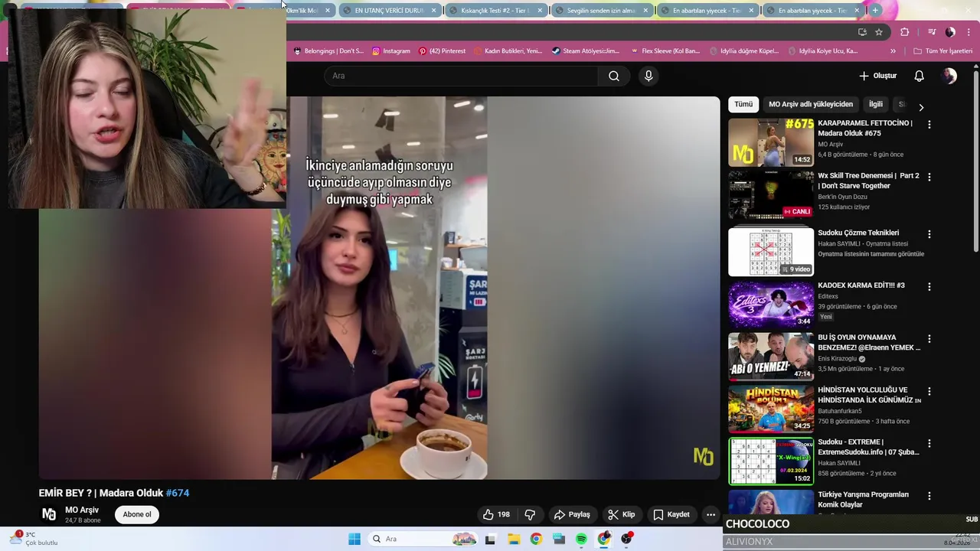Open options menu for Sudoku - EXTREME video

click(x=929, y=443)
